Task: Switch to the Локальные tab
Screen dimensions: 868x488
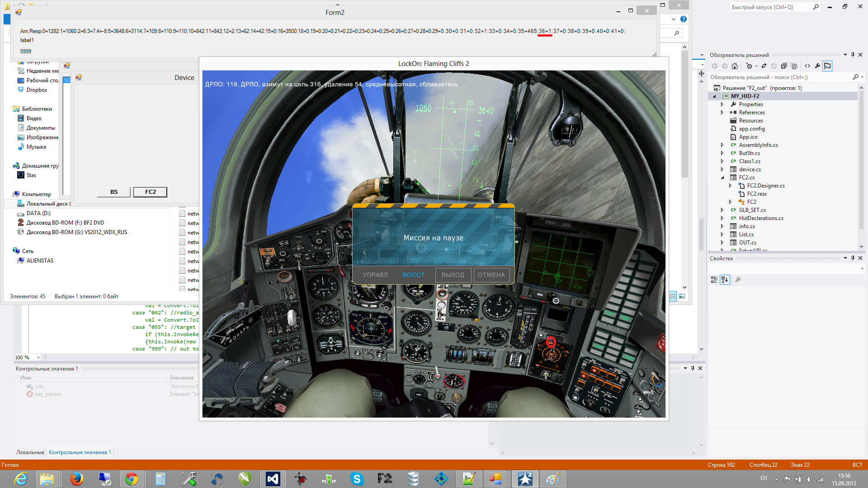Action: 30,452
